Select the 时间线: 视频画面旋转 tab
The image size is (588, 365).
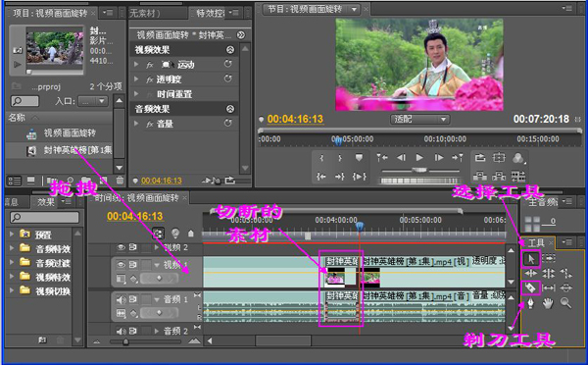point(136,198)
